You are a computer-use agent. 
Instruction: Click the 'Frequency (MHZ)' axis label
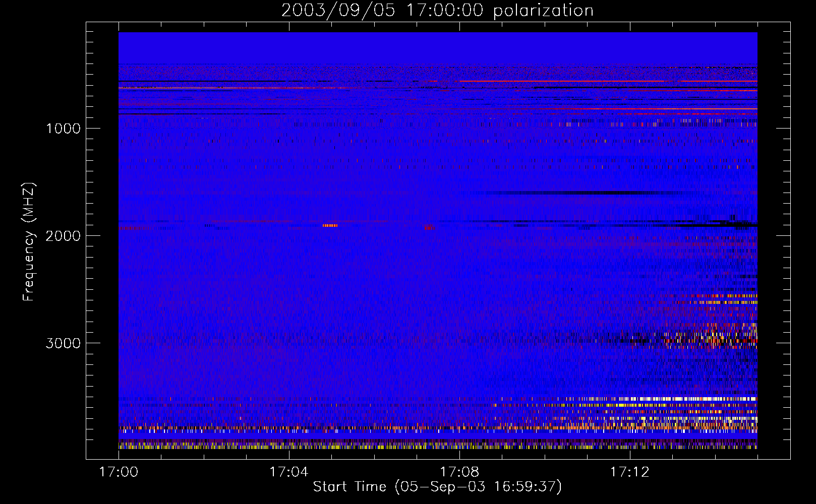[29, 242]
